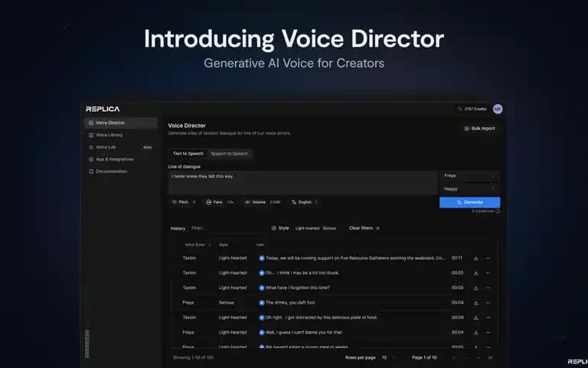
Task: Play 'The drinks, you daft fool.' line
Action: 262,303
